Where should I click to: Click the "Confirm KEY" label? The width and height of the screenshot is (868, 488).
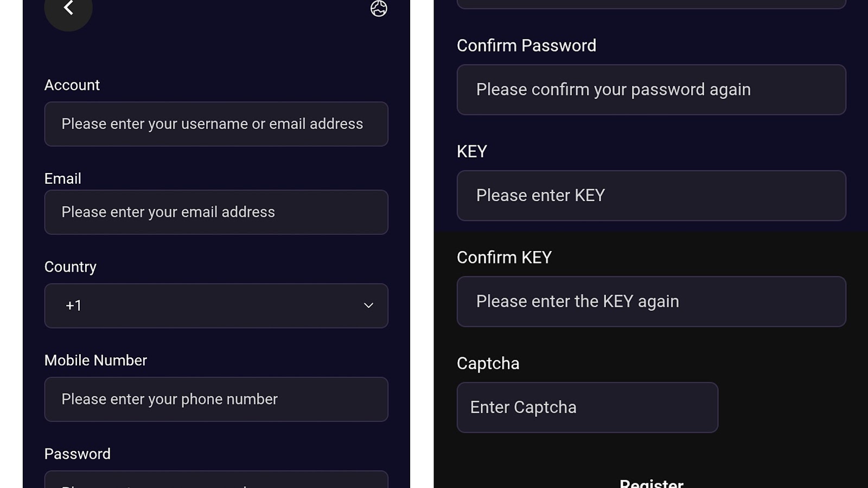pos(504,258)
